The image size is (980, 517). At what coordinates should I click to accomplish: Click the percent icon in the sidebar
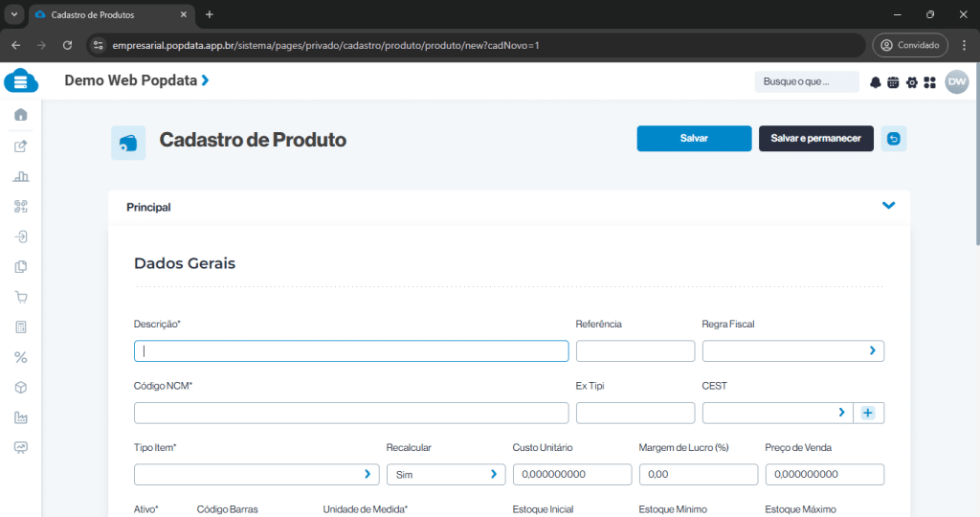pos(21,357)
